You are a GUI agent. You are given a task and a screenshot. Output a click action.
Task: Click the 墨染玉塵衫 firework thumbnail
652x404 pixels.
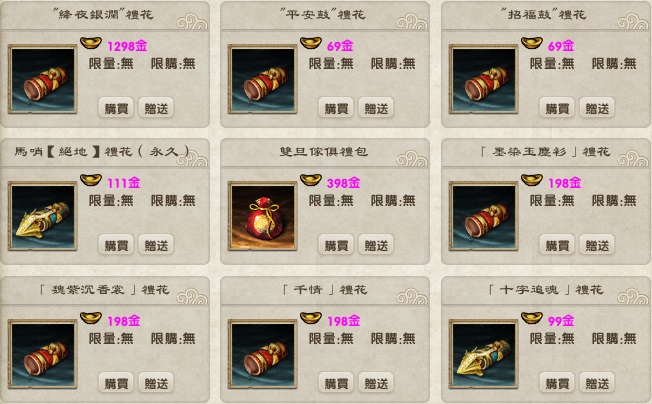pos(483,216)
